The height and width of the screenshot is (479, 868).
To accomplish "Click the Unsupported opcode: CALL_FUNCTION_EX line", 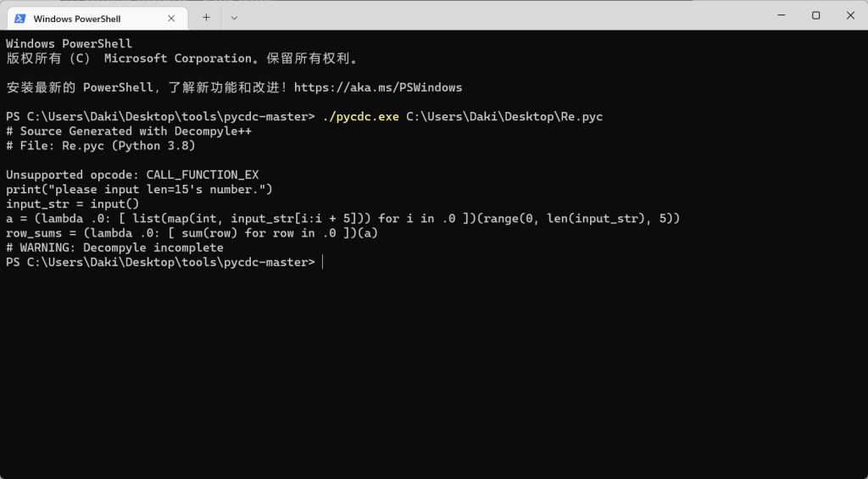I will [x=132, y=175].
